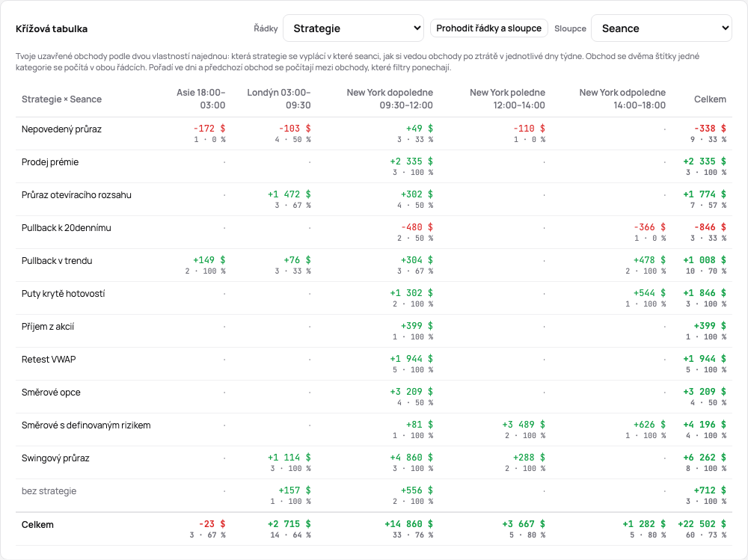Click the Londýn 03:00–09:30 column header
The width and height of the screenshot is (748, 560).
pos(278,99)
